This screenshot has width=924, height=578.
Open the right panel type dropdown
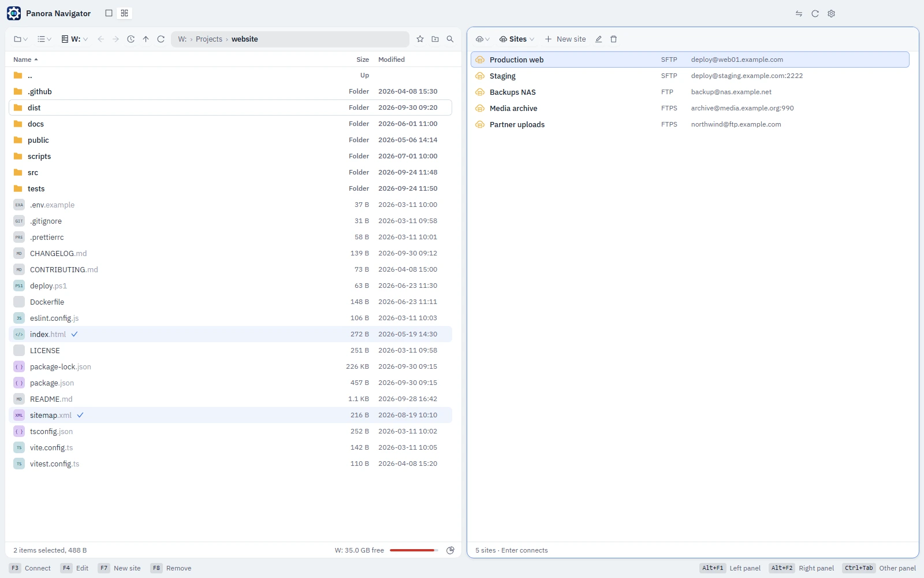[482, 39]
